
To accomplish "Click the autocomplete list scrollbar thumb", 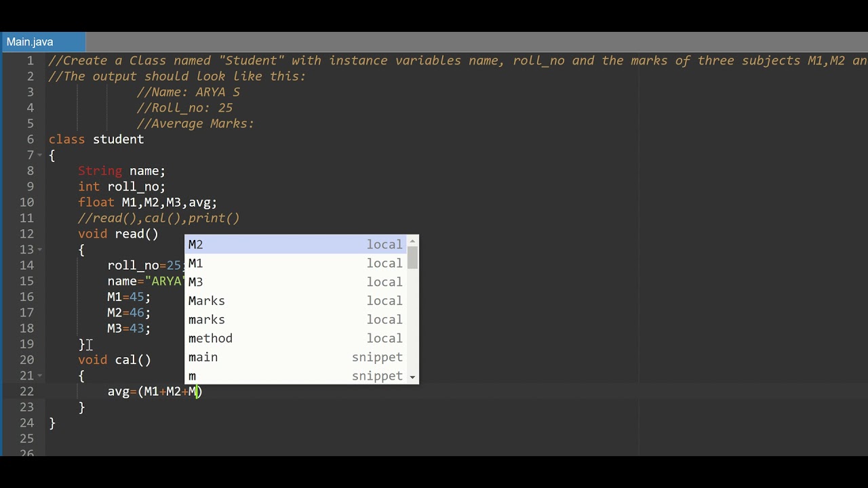I will [412, 257].
